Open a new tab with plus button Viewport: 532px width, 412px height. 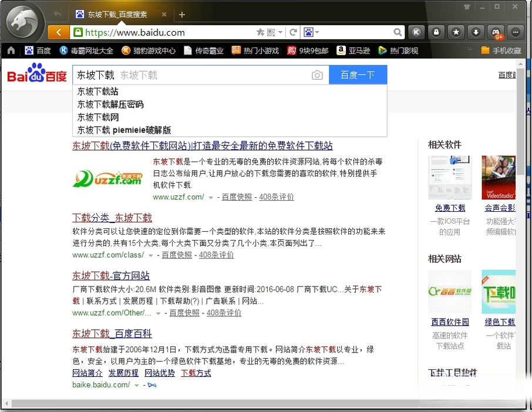(x=182, y=15)
